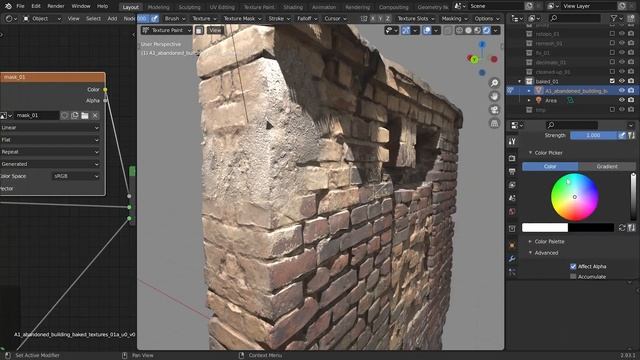640x360 pixels.
Task: Open the Render menu
Action: point(56,6)
